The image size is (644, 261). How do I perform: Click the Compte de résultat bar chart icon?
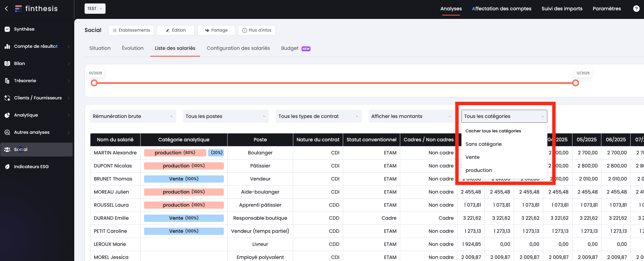(7, 46)
